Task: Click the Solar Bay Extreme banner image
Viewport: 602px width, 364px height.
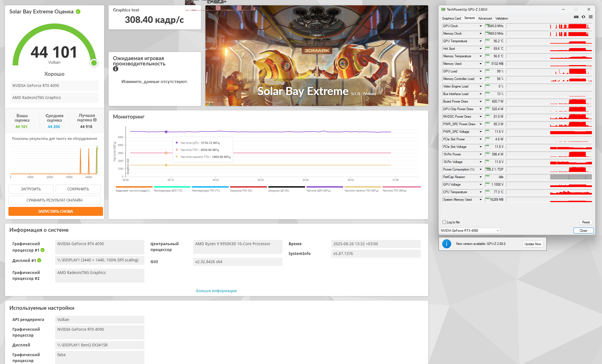Action: coord(317,56)
